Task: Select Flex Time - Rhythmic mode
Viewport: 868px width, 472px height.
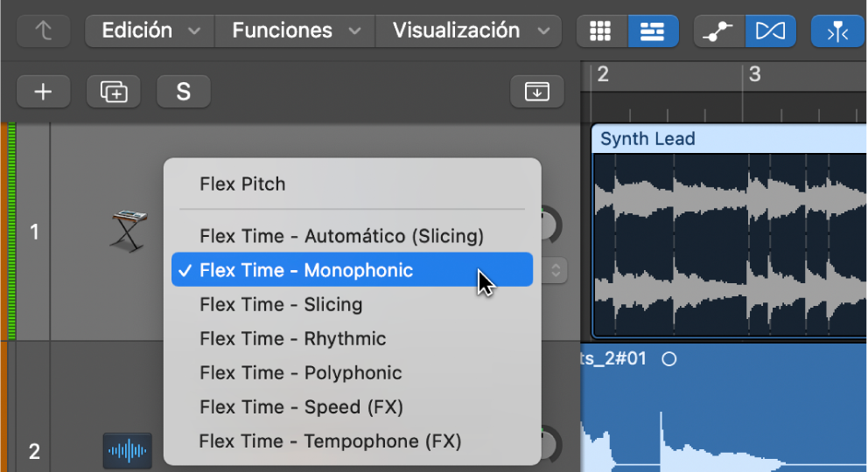Action: coord(292,339)
